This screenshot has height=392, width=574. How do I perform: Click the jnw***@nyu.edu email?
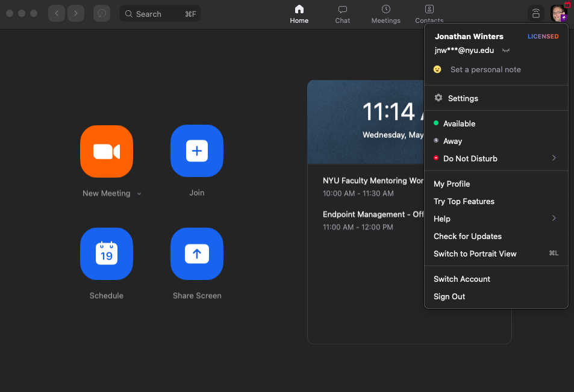click(x=464, y=51)
